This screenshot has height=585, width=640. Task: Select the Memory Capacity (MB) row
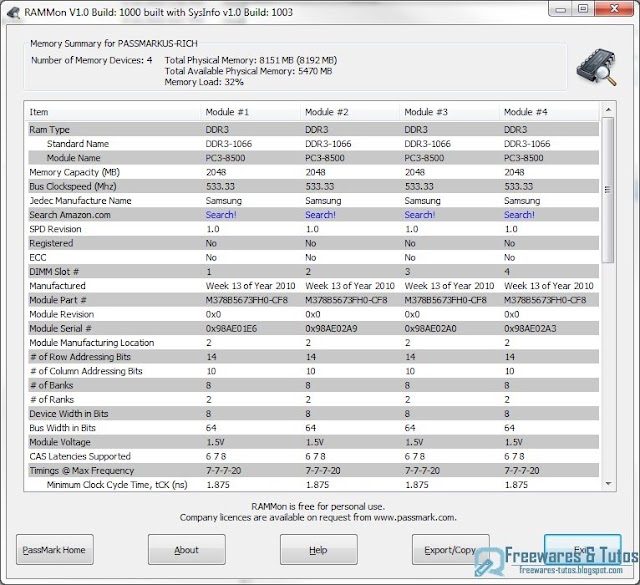pyautogui.click(x=313, y=172)
